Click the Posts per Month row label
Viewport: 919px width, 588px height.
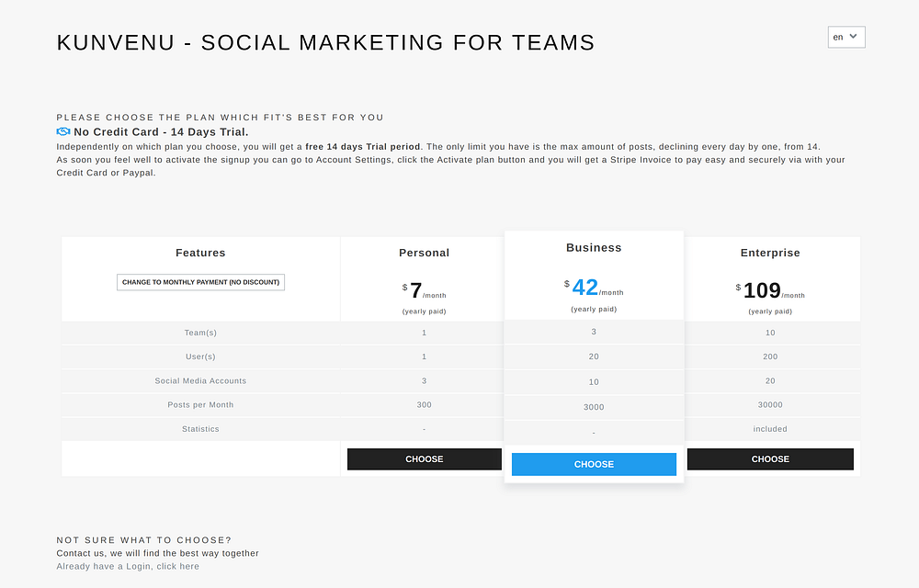pos(200,404)
